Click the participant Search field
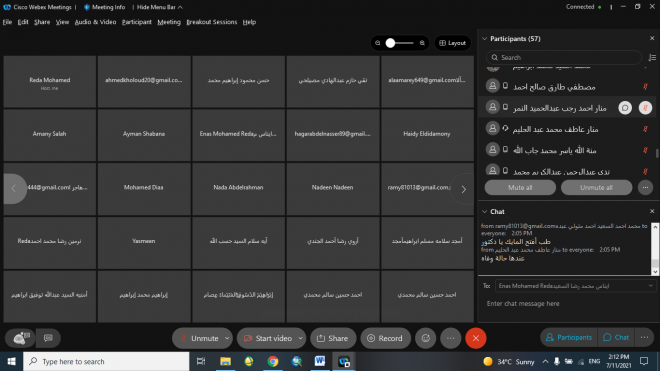This screenshot has width=660, height=371. click(x=564, y=57)
